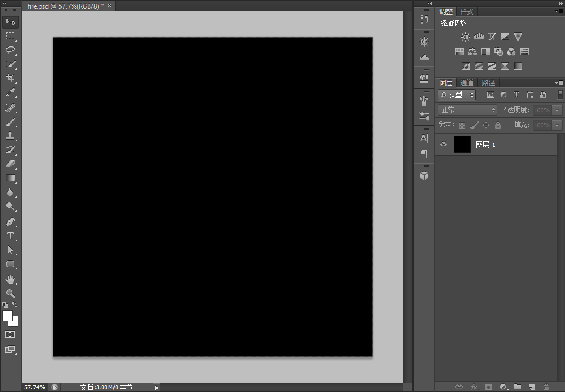
Task: Open the Navigator ship-wheel panel icon
Action: point(424,42)
